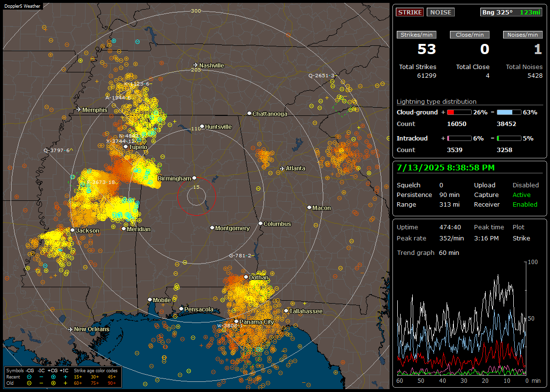
Task: Click the negative cloud-ground blue percentage bar
Action: pyautogui.click(x=508, y=112)
